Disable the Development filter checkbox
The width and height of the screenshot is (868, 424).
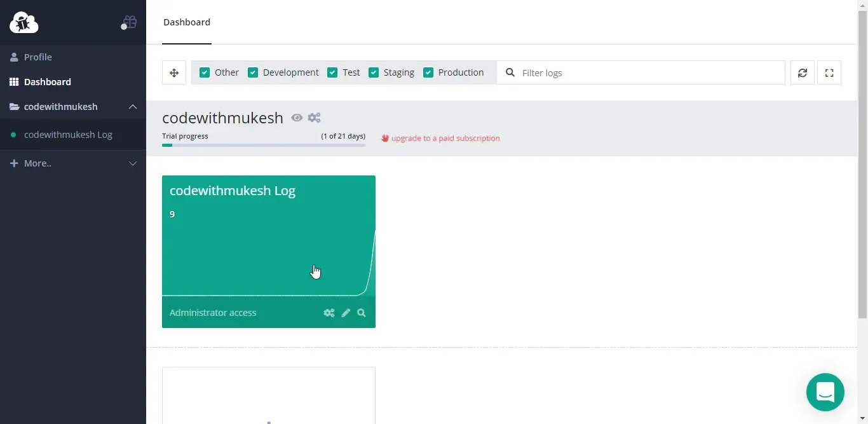click(x=253, y=72)
